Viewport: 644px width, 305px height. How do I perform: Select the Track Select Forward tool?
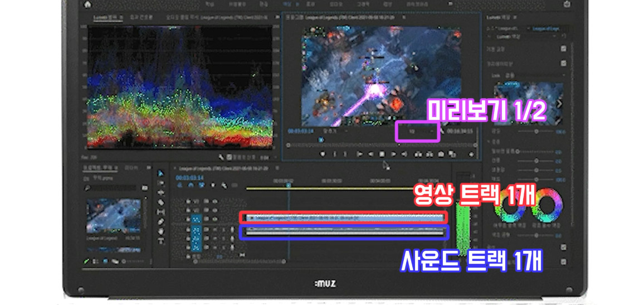click(x=160, y=183)
